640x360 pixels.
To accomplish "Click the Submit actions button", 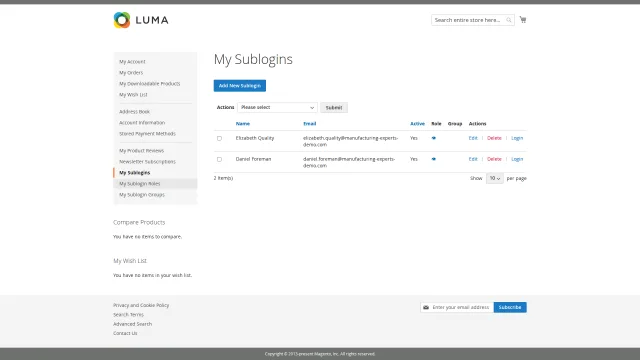I will click(x=334, y=108).
